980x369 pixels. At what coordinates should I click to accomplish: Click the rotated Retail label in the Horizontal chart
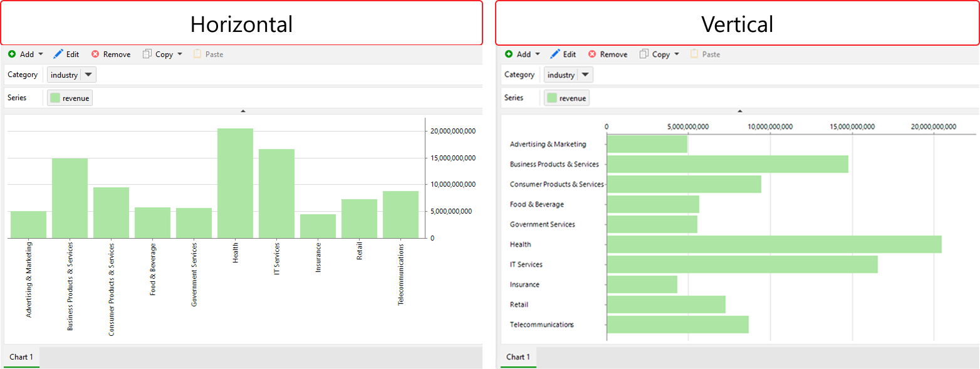click(x=360, y=251)
